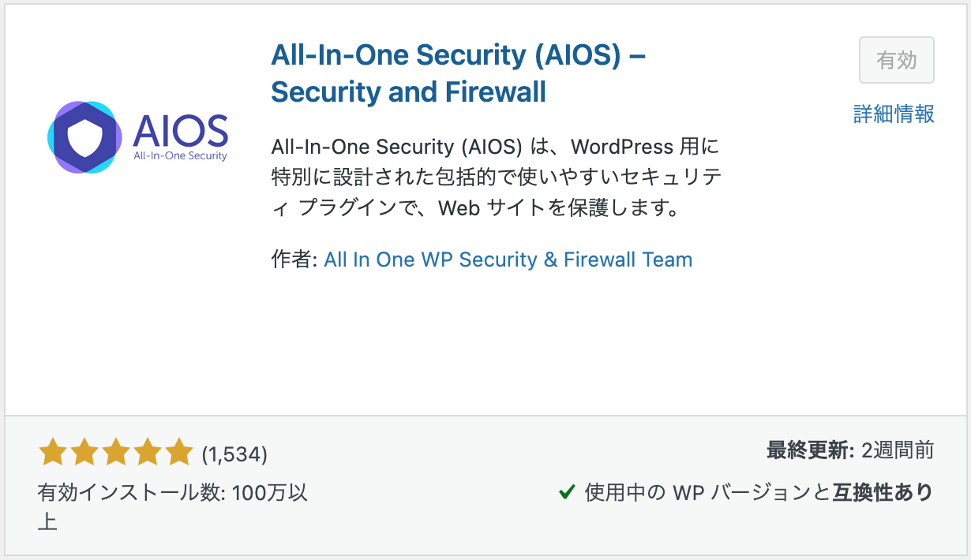Viewport: 971px width, 560px height.
Task: Click the plugin description paragraph text
Action: pos(496,178)
